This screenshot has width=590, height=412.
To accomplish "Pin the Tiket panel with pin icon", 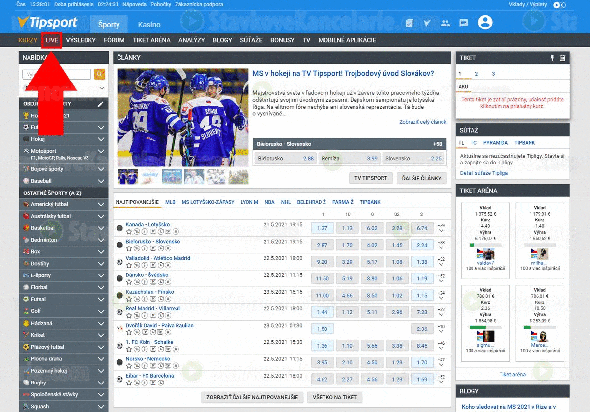I will click(552, 58).
